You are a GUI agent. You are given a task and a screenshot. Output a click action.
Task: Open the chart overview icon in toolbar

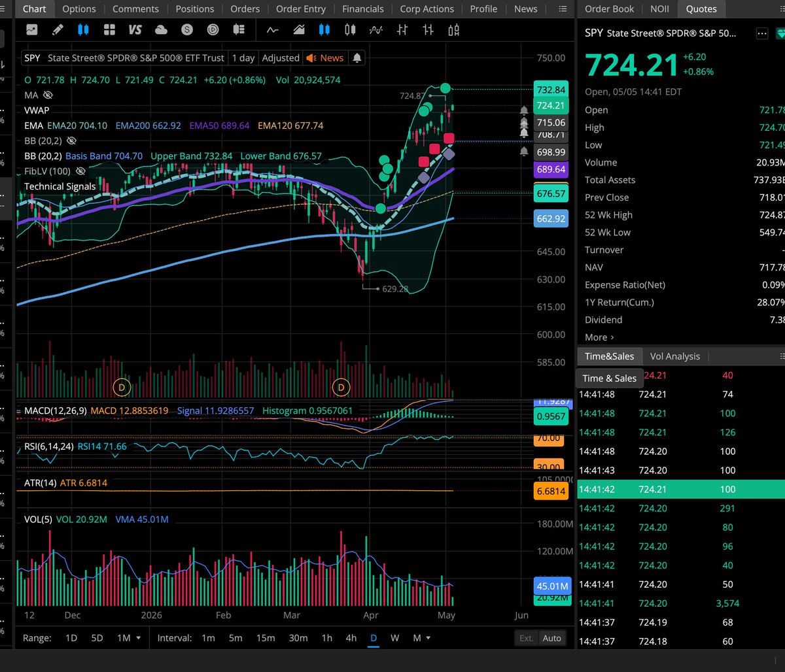click(x=32, y=29)
